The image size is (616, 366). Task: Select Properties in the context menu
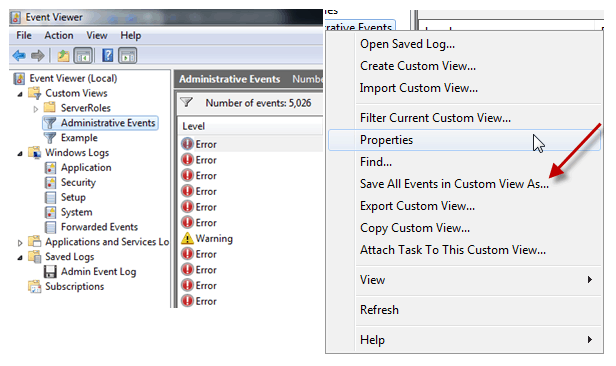pos(464,140)
